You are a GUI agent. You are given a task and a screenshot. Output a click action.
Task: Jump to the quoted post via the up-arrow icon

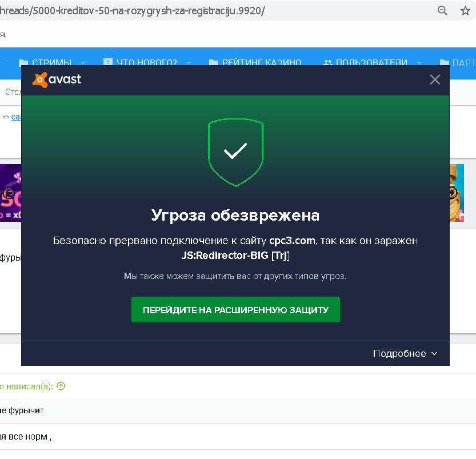pos(61,386)
